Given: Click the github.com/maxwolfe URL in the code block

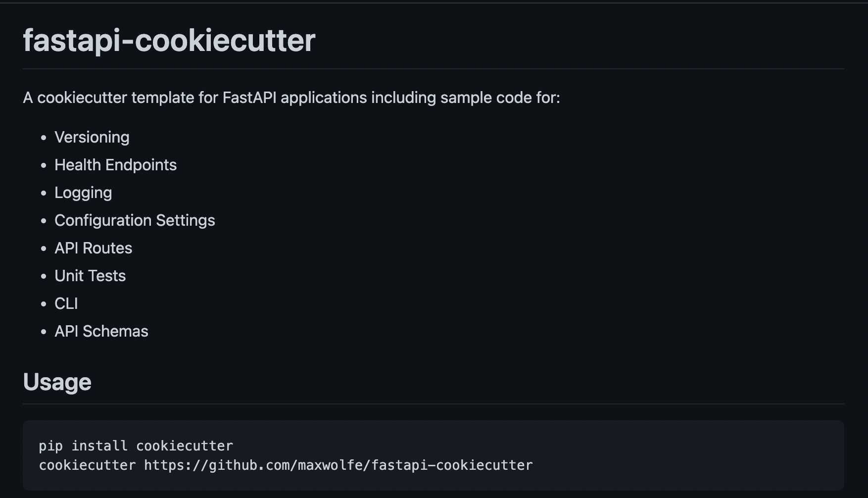Looking at the screenshot, I should click(338, 465).
